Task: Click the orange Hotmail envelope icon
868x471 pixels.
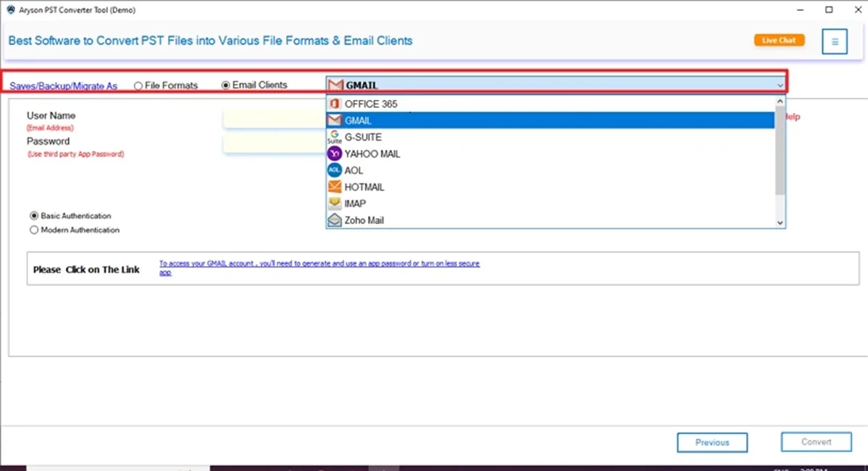Action: tap(334, 186)
